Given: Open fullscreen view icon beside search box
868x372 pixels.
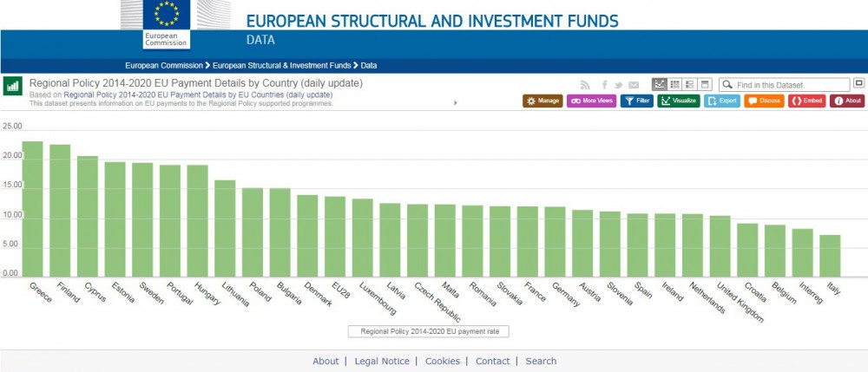Looking at the screenshot, I should click(858, 83).
